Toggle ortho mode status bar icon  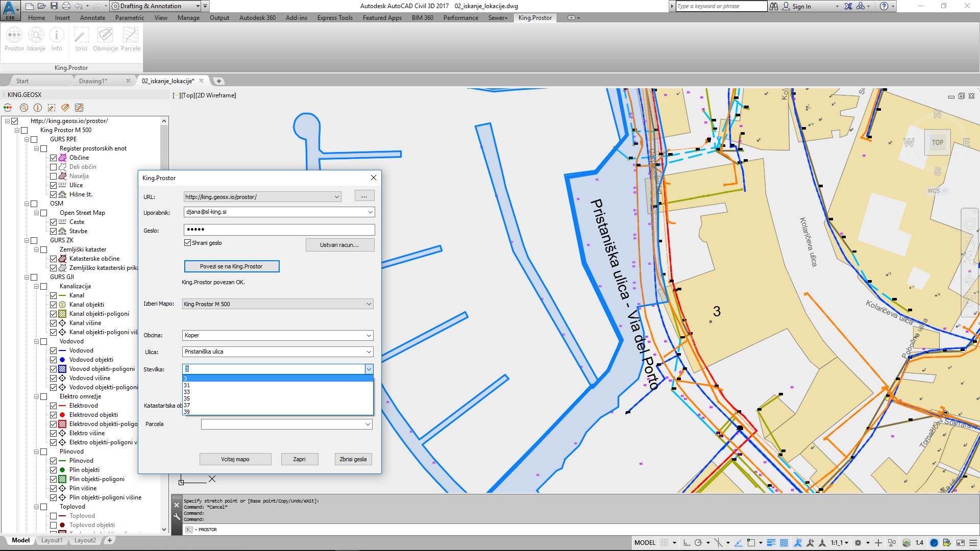[x=687, y=543]
